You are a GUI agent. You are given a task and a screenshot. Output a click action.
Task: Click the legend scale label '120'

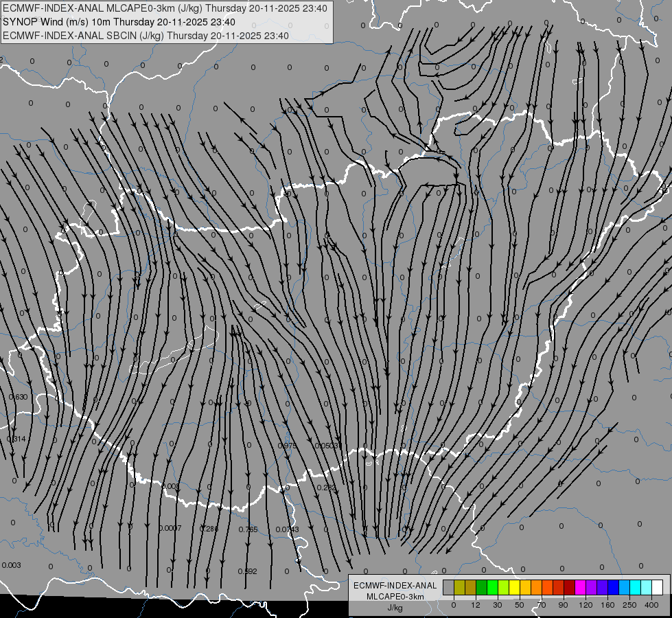(586, 605)
